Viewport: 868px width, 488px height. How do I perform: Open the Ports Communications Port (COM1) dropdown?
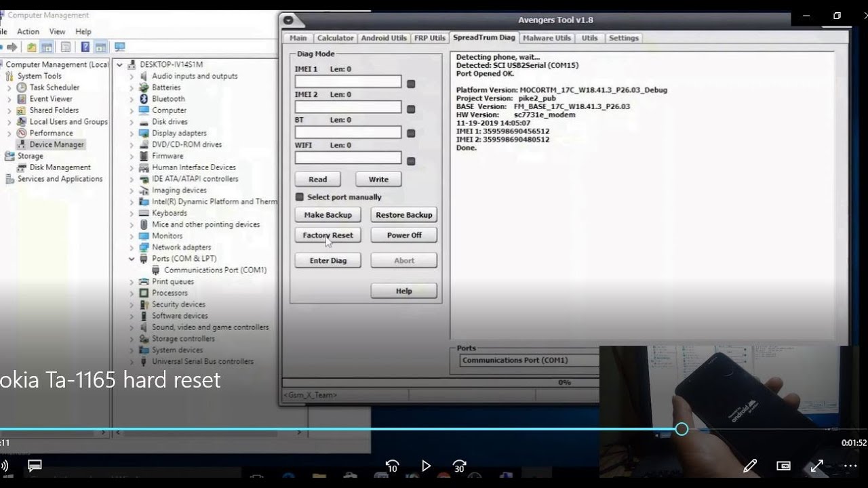(x=530, y=361)
